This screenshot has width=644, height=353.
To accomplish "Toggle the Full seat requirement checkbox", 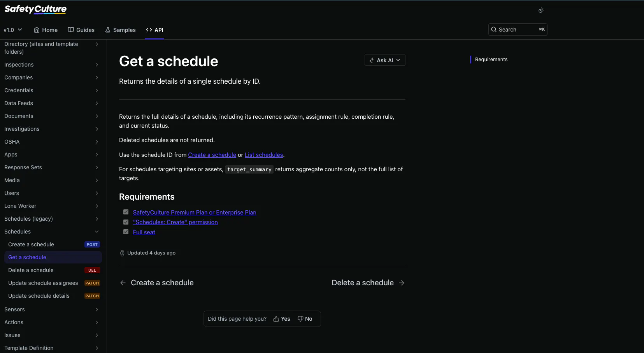I will [126, 232].
